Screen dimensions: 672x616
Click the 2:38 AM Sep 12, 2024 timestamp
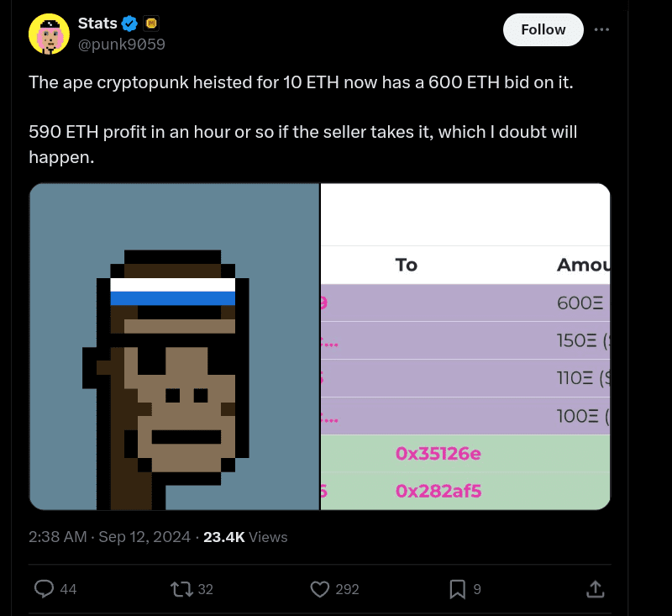108,537
